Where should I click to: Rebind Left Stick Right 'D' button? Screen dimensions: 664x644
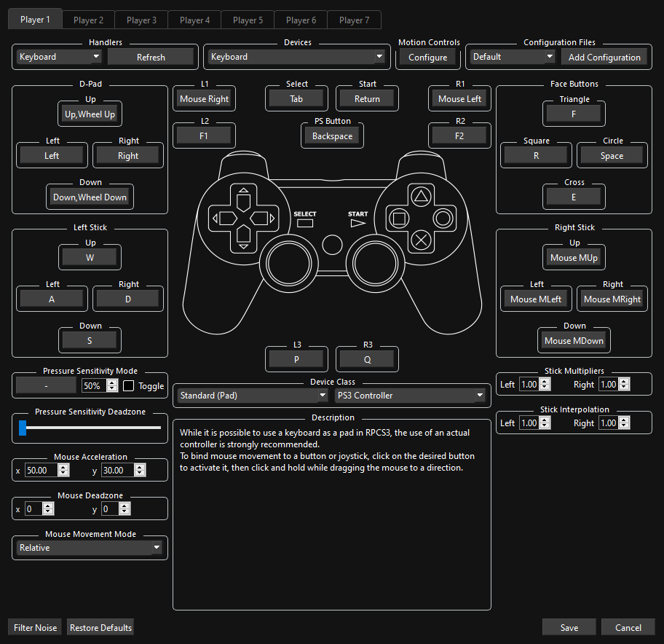point(128,299)
